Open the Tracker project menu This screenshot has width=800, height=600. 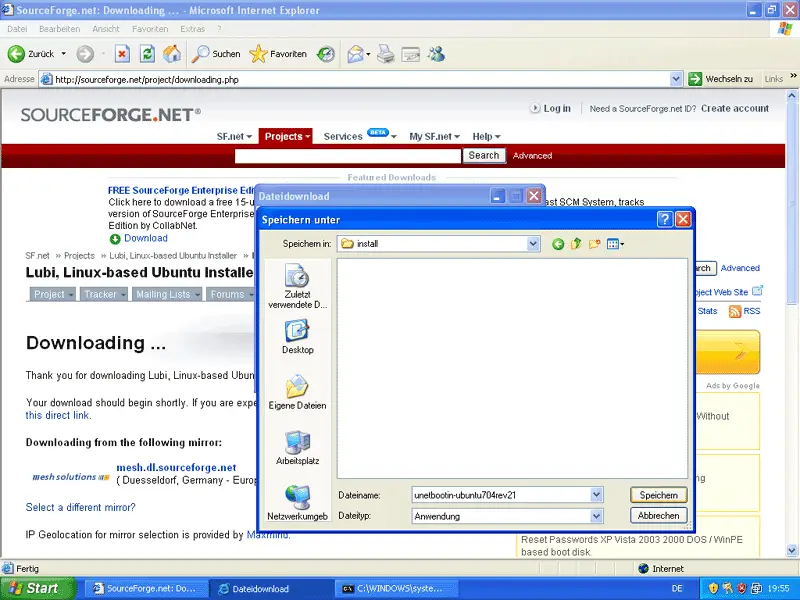coord(104,294)
